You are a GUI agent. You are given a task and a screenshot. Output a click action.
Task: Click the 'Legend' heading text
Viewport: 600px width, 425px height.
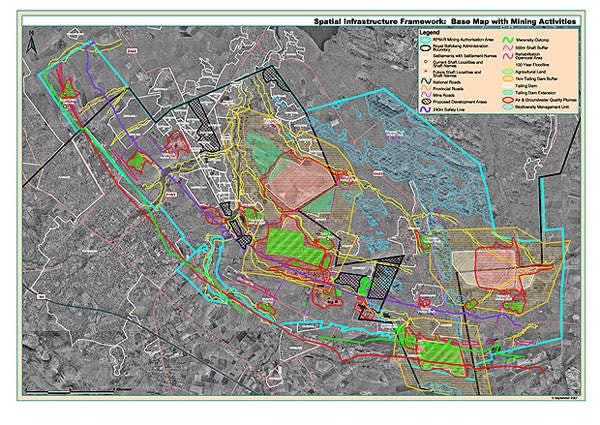[x=430, y=33]
